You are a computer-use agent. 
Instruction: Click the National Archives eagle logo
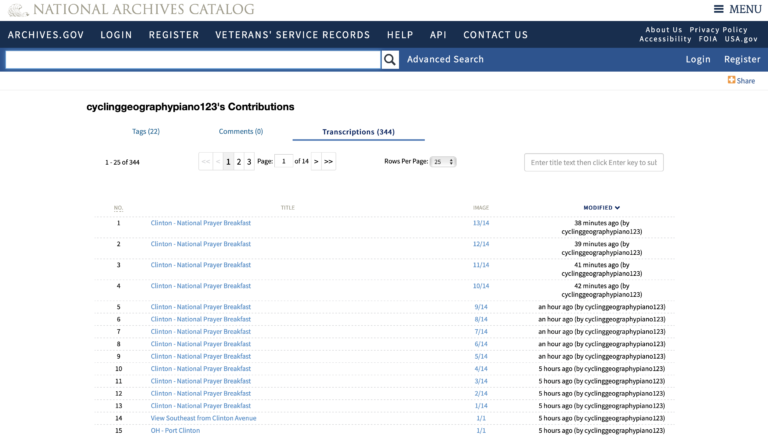click(x=18, y=10)
